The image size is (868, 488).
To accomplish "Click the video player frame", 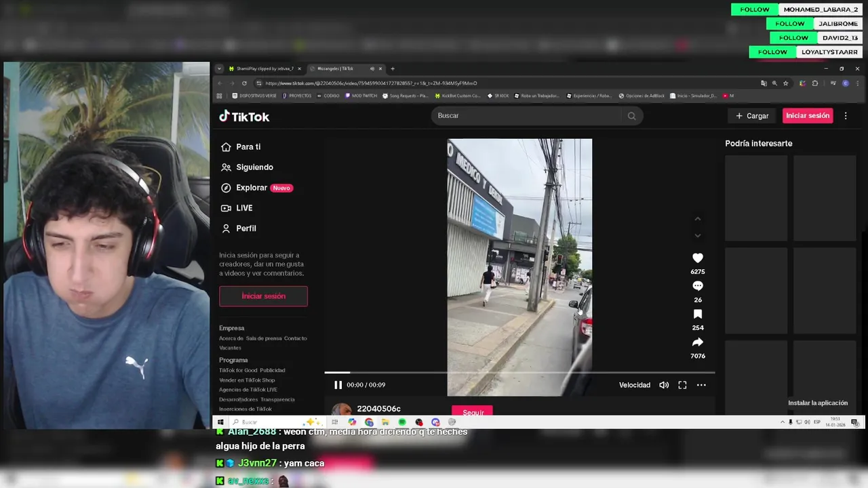I will point(519,267).
